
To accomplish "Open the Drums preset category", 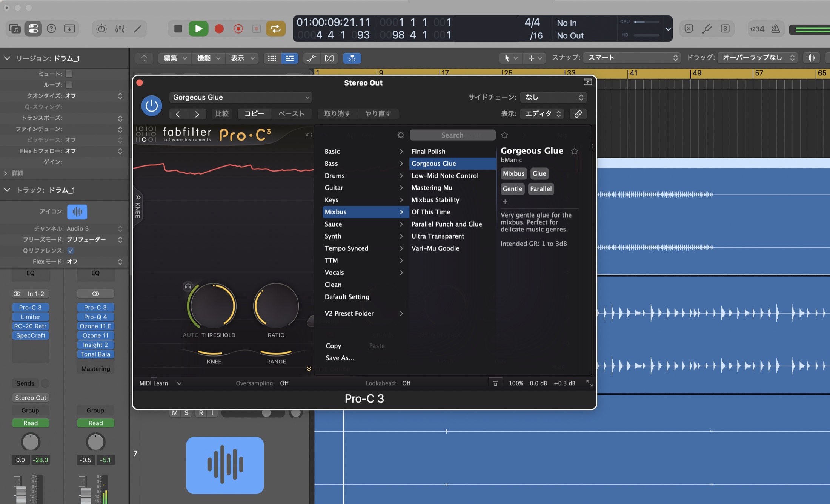I will (x=364, y=176).
